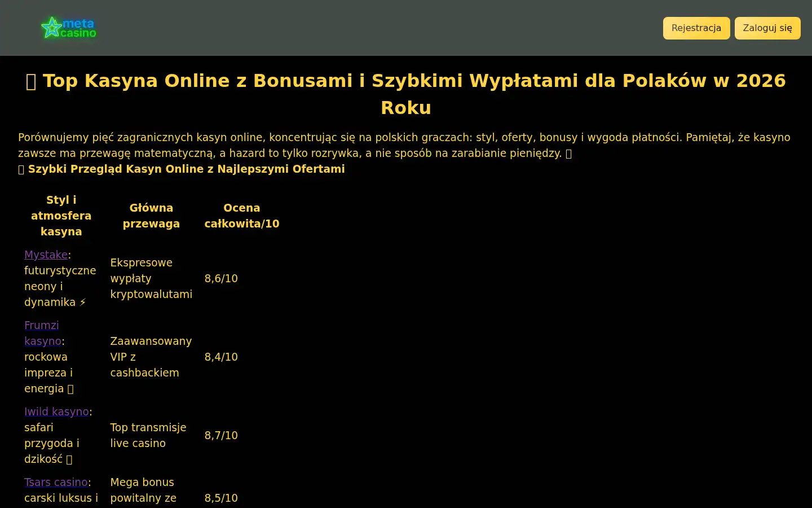Click the Meta Casino star logo
The height and width of the screenshot is (508, 812).
point(69,28)
